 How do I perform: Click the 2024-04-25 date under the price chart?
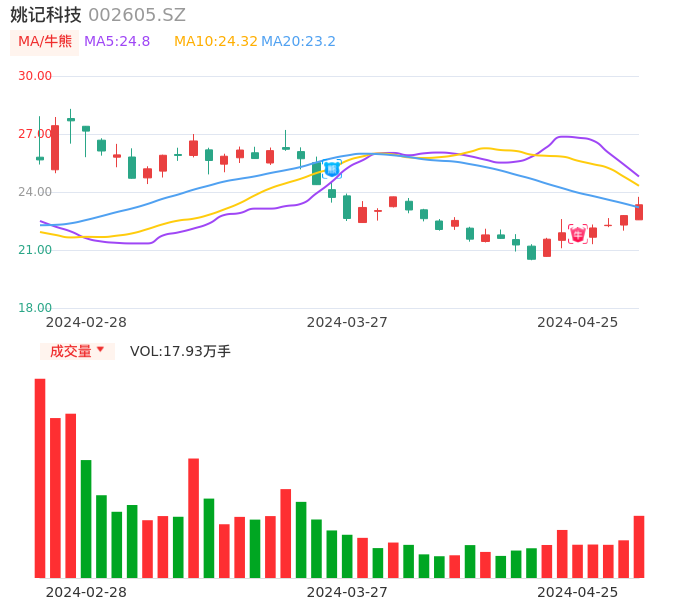click(578, 322)
